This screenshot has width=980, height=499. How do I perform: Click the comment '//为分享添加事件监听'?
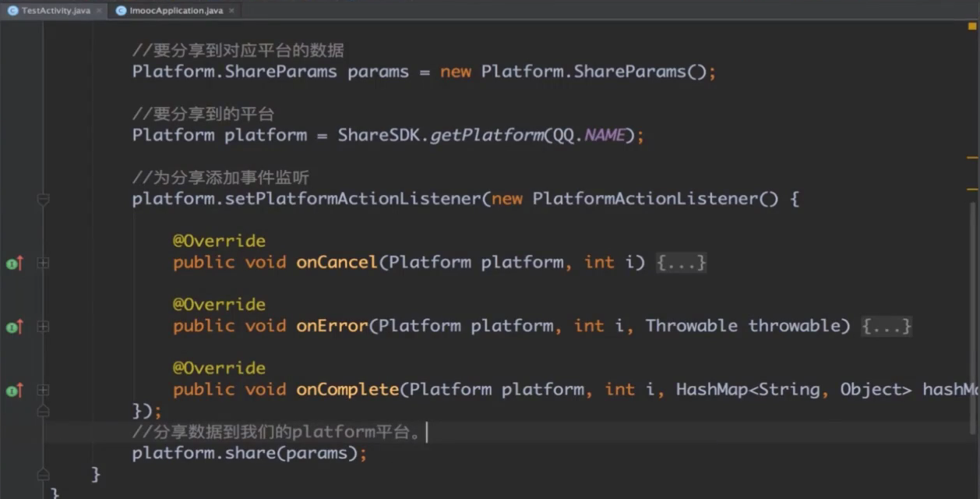pyautogui.click(x=220, y=179)
